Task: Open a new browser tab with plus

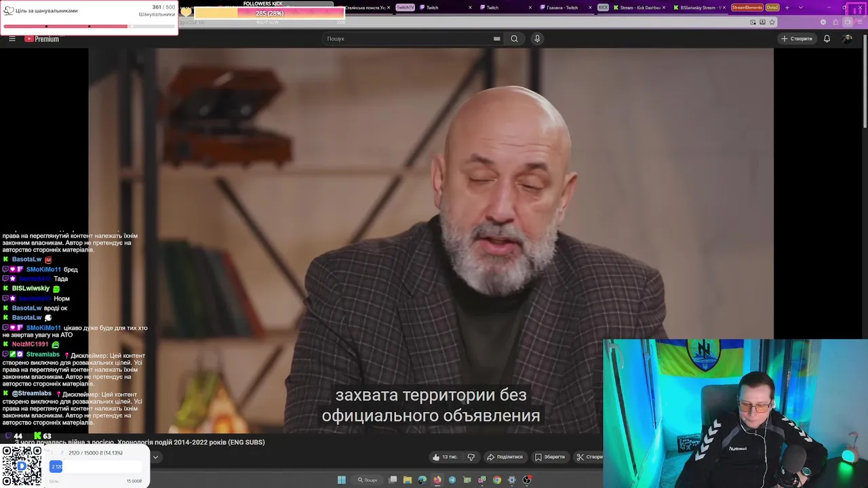Action: [787, 7]
